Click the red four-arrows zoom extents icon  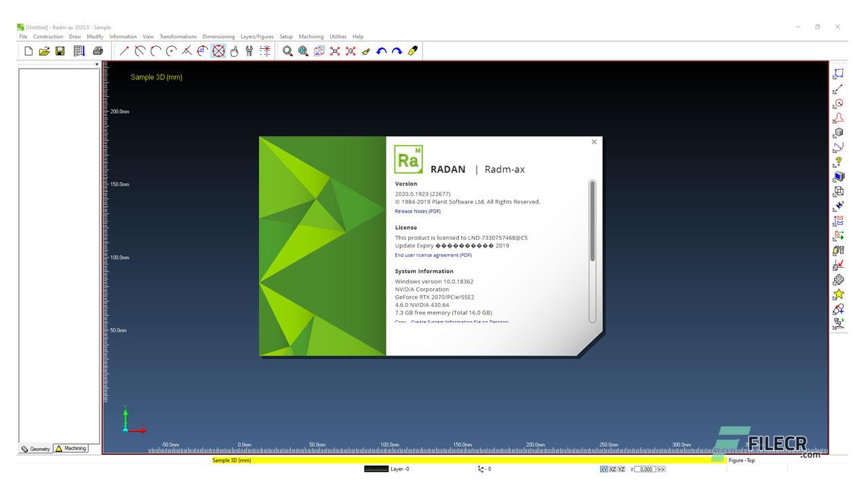pos(334,51)
